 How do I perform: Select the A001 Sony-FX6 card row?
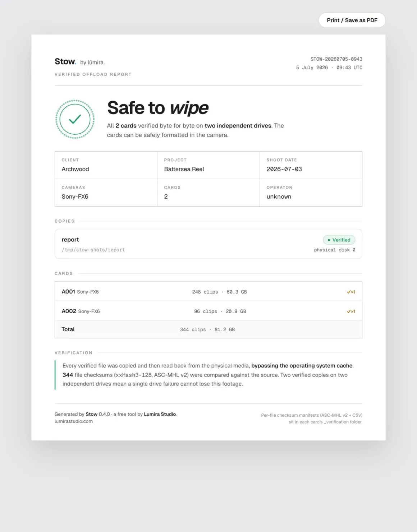[208, 291]
